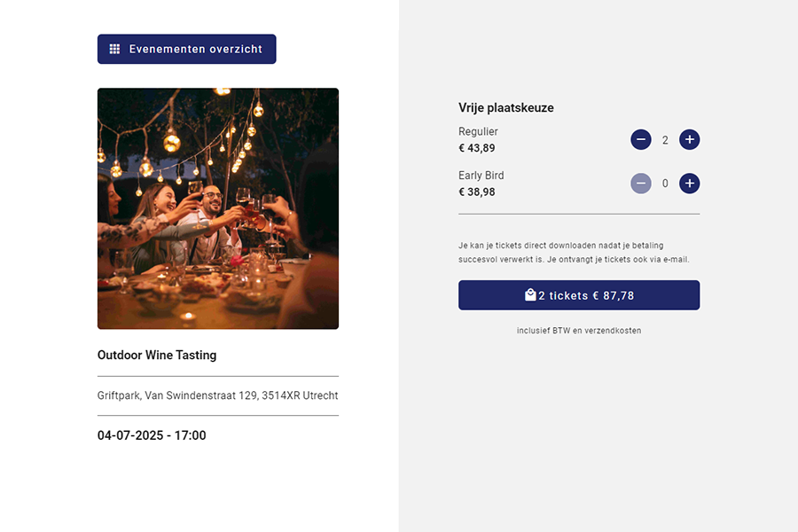Viewport: 798px width, 532px height.
Task: Click the Early Bird quantity value 0
Action: 665,184
